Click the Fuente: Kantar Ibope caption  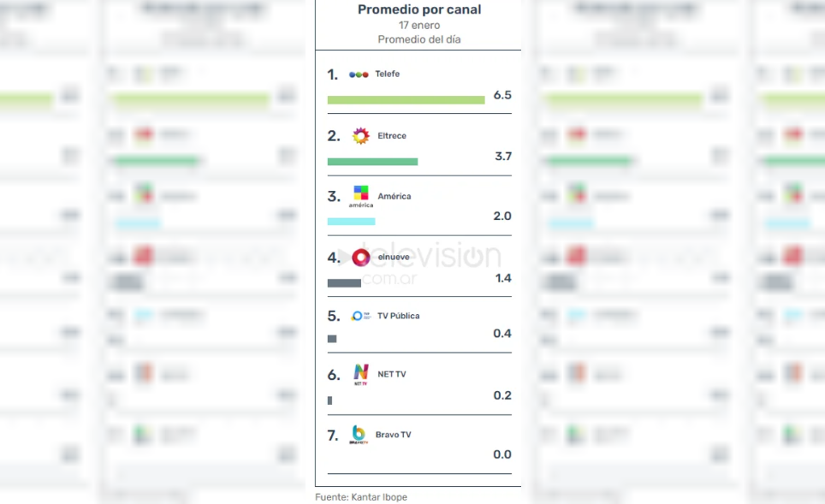[x=360, y=496]
